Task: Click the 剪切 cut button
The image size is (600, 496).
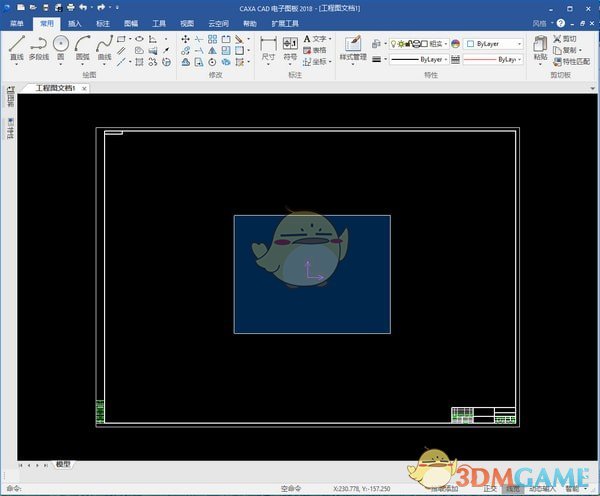Action: pyautogui.click(x=568, y=38)
